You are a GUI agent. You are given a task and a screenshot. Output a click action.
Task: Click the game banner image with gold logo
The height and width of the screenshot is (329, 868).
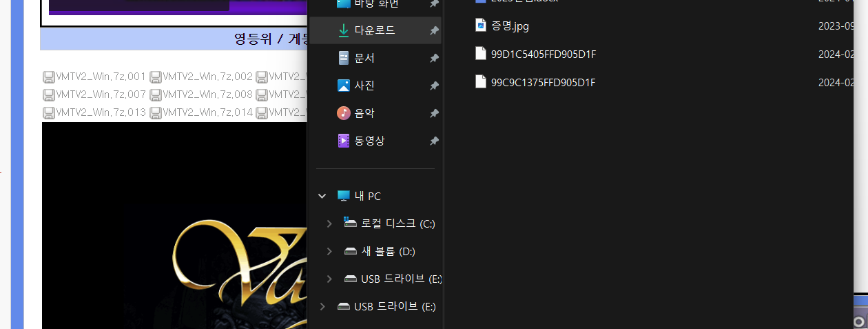point(174,226)
